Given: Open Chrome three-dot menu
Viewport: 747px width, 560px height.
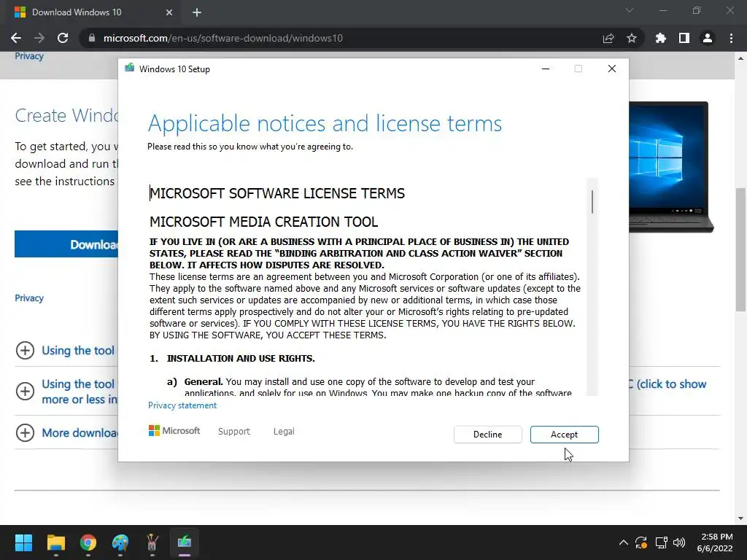Looking at the screenshot, I should click(x=731, y=38).
